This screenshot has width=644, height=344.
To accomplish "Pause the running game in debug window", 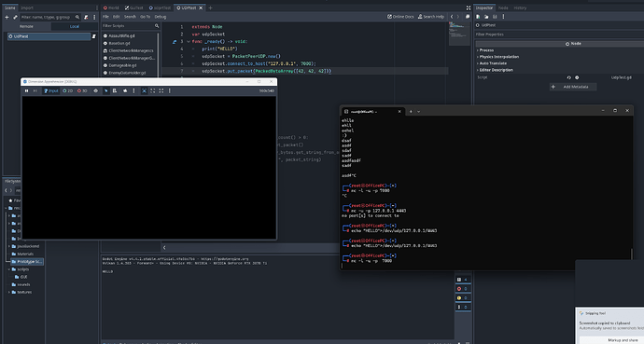I will [27, 90].
